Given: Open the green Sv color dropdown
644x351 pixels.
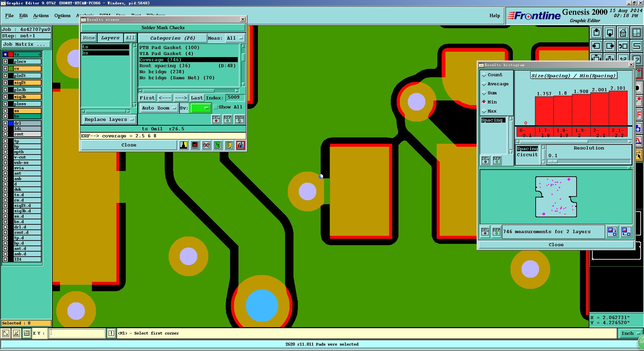Looking at the screenshot, I should click(201, 108).
